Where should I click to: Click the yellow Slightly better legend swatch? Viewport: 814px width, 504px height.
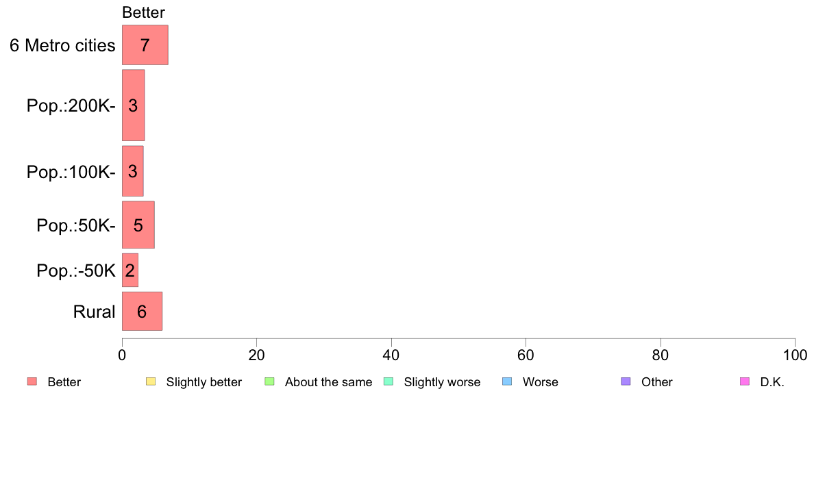click(x=151, y=381)
